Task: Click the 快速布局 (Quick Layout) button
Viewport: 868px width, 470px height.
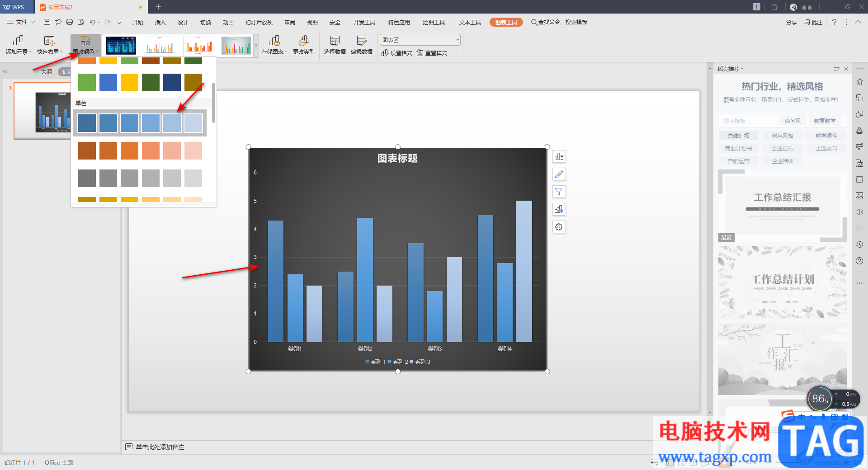Action: (x=50, y=45)
